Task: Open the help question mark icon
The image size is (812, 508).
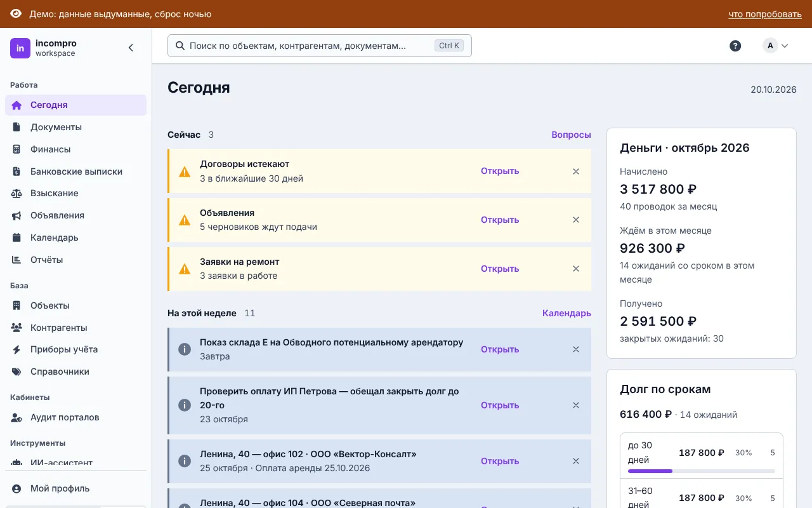Action: click(735, 46)
